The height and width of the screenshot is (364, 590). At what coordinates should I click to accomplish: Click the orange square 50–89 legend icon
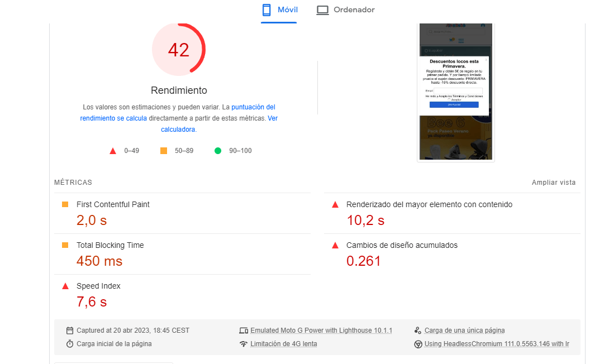164,151
